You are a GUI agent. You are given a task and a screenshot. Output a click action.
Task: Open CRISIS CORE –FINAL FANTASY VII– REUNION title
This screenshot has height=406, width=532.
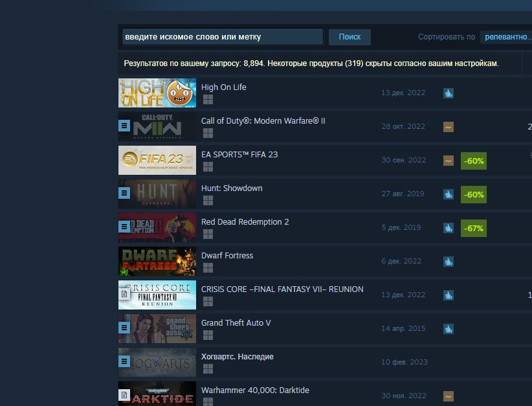(282, 289)
